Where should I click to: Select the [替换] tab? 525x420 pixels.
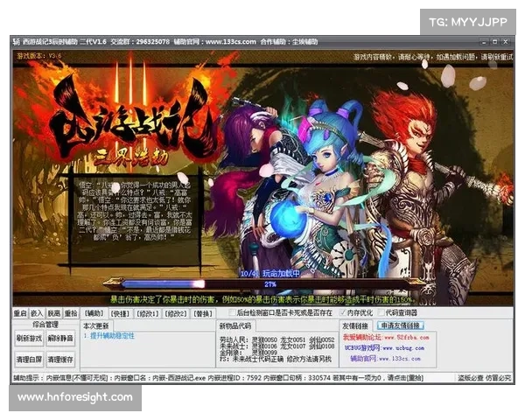click(203, 314)
